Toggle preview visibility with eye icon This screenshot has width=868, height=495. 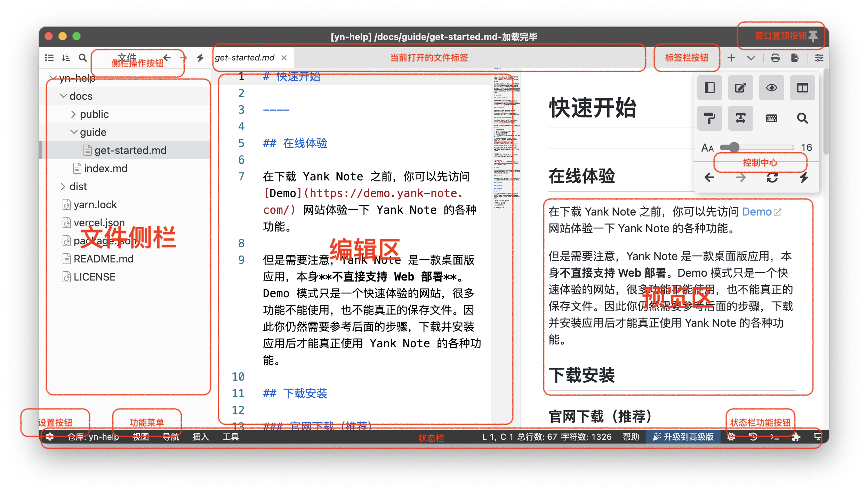[x=771, y=88]
